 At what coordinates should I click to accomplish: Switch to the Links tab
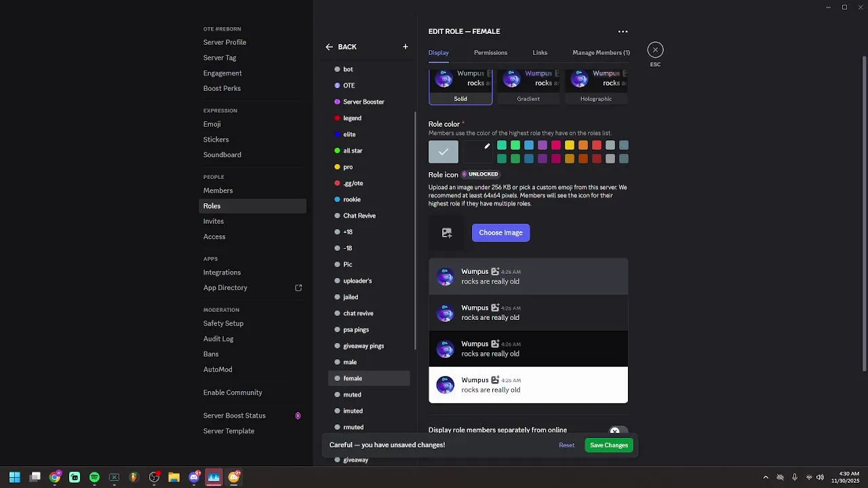(540, 53)
